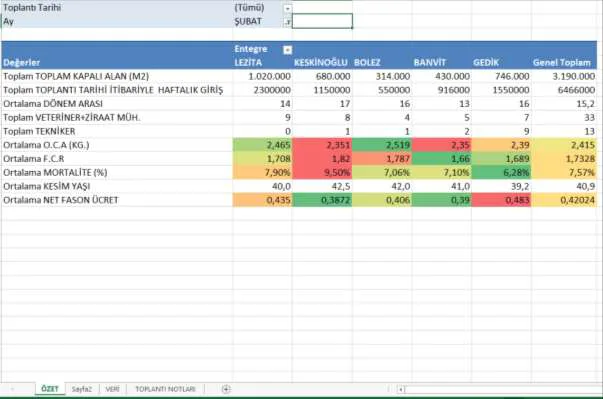Select the red O.C.A cell 2,351

click(322, 145)
